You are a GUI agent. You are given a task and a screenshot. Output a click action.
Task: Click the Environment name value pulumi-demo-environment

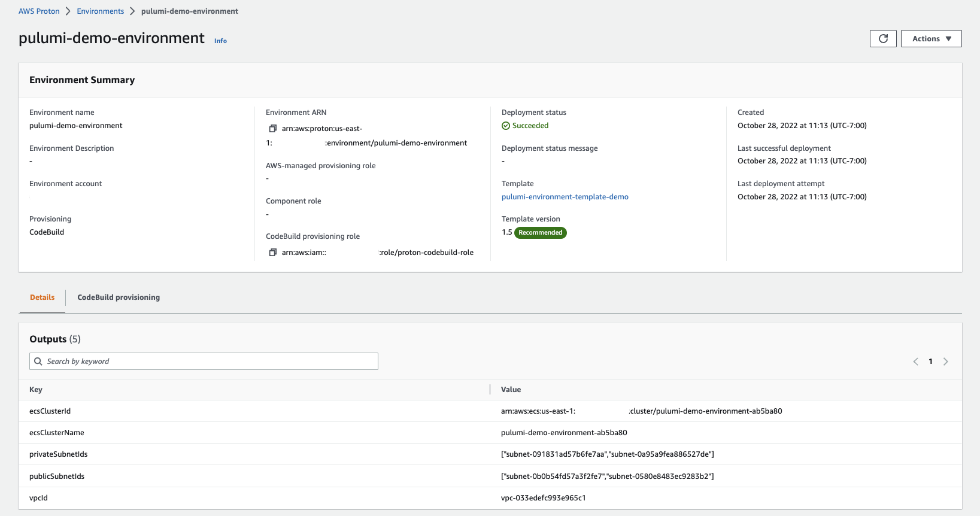point(76,126)
